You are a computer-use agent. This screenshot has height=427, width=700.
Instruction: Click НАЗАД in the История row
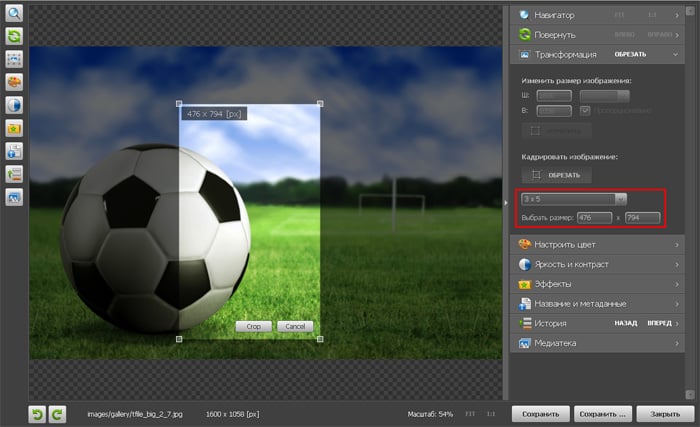tap(625, 324)
